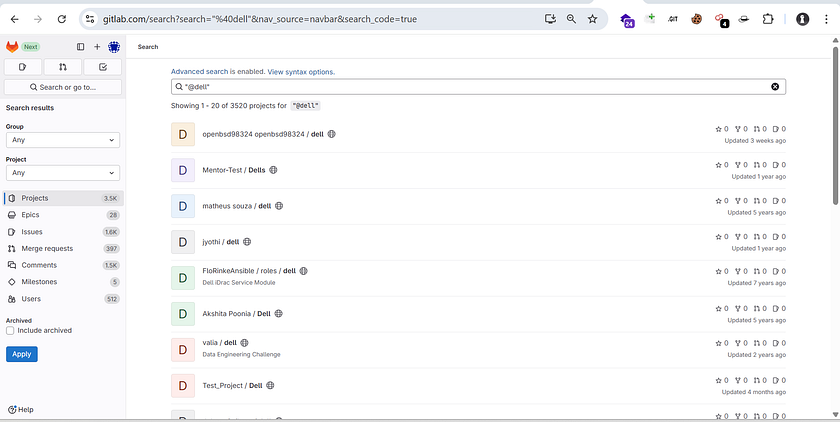
Task: Open the create new plus menu
Action: [97, 47]
